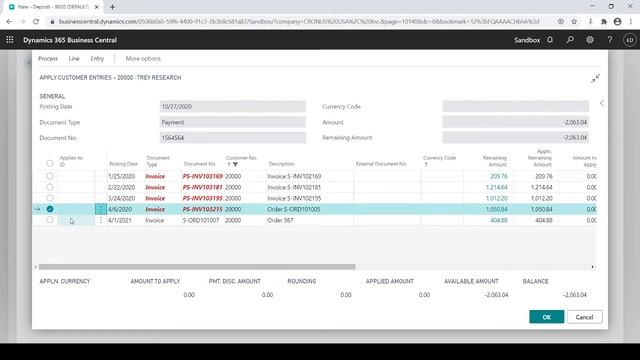The height and width of the screenshot is (360, 640).
Task: Sort by Document Type column header
Action: pyautogui.click(x=158, y=161)
